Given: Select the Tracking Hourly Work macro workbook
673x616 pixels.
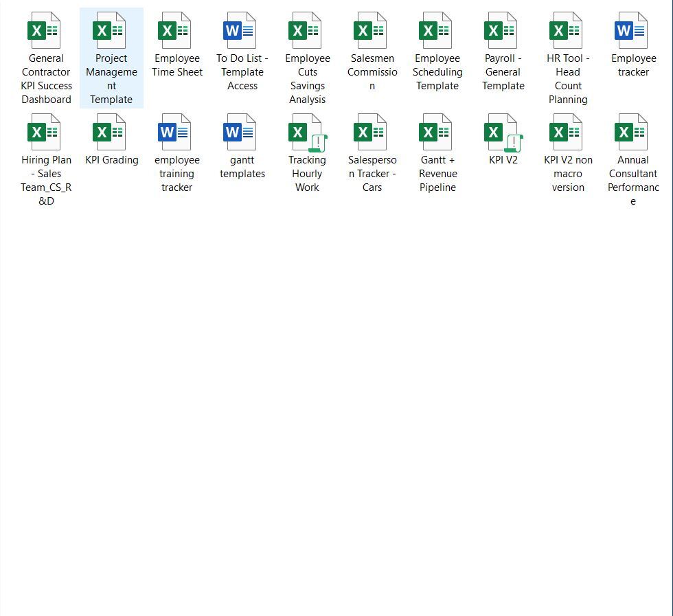Looking at the screenshot, I should [x=307, y=133].
